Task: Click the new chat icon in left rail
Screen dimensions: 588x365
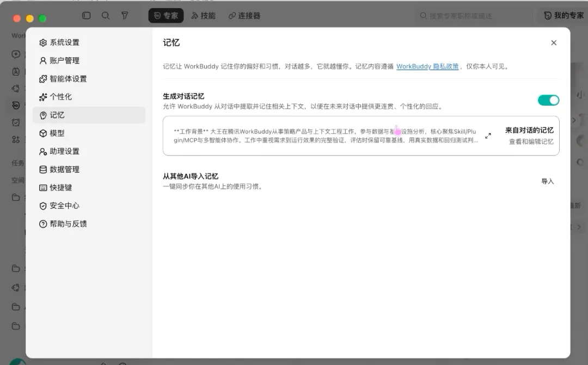Action: [16, 54]
